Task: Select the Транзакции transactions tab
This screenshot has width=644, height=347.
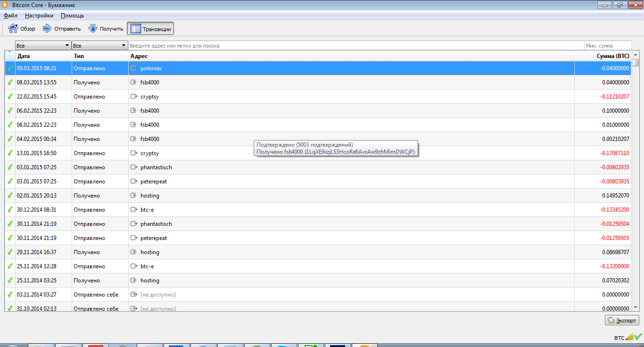Action: pos(150,29)
